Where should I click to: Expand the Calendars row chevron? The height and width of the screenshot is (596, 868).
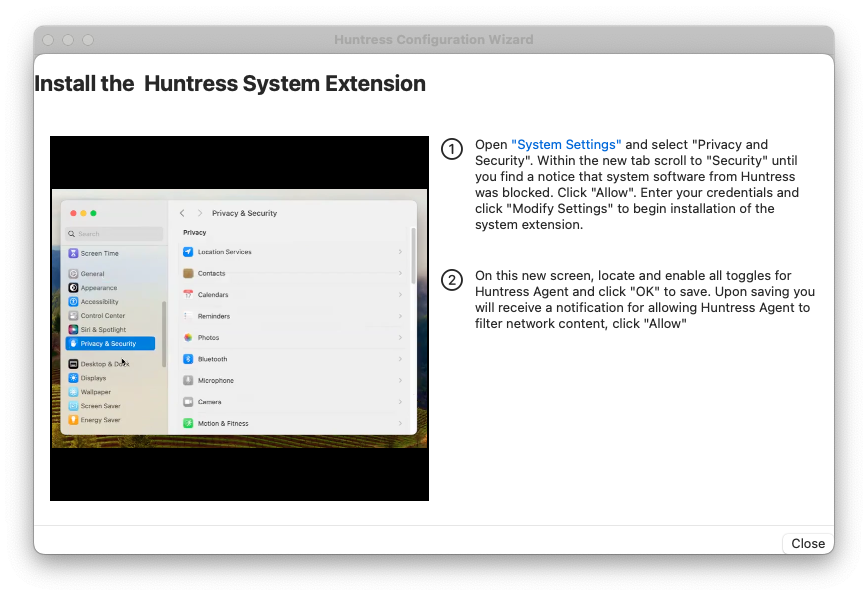coord(400,294)
